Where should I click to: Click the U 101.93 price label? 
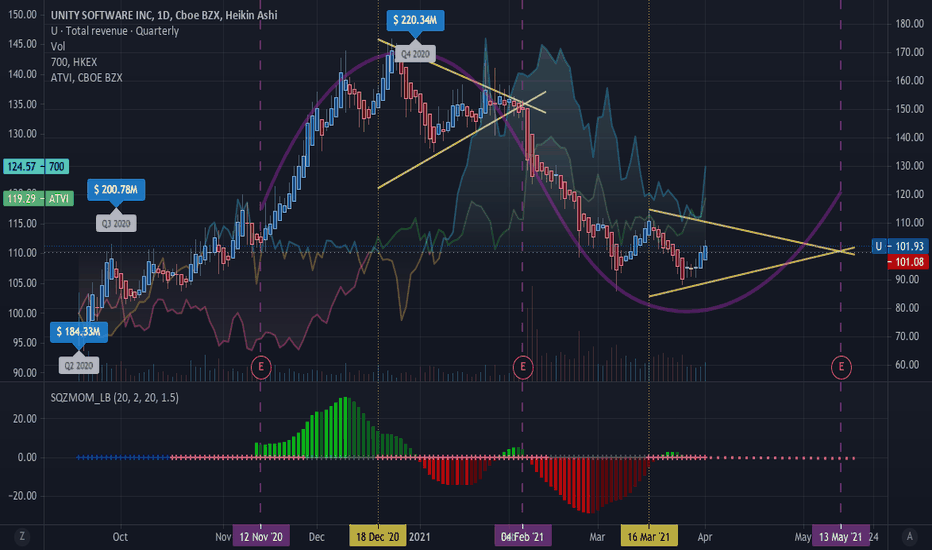tap(900, 246)
